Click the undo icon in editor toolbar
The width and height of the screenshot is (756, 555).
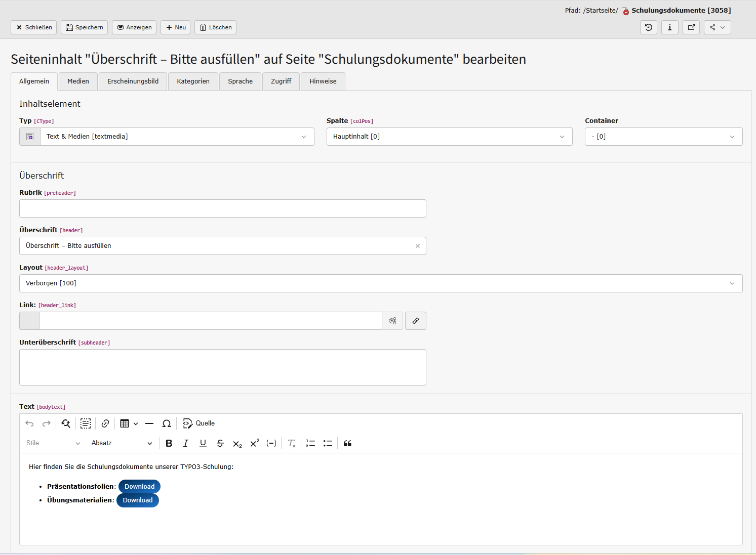pos(29,423)
